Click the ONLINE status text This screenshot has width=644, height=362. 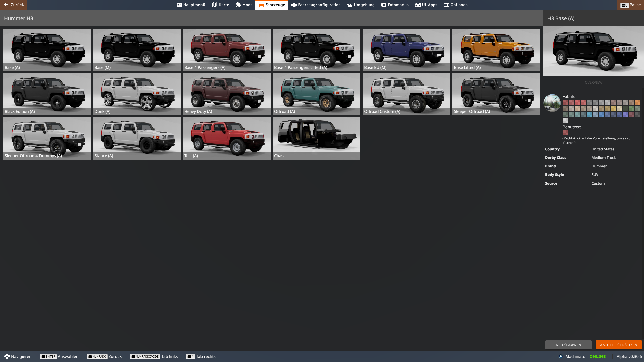pos(597,356)
